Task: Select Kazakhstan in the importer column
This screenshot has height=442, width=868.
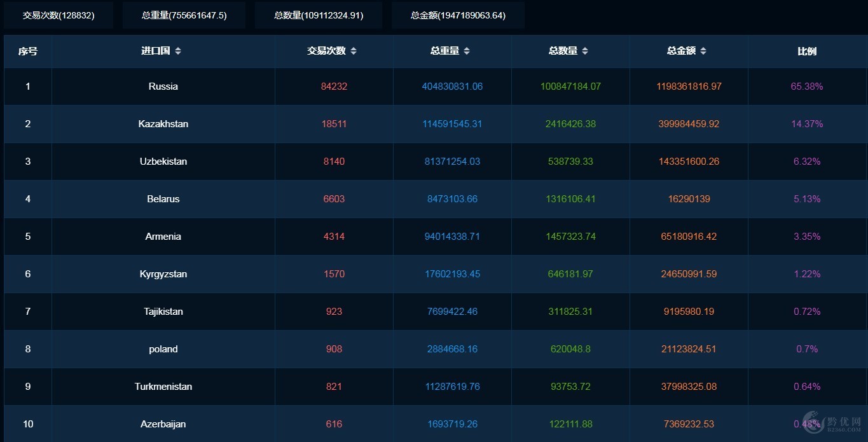Action: click(x=163, y=124)
